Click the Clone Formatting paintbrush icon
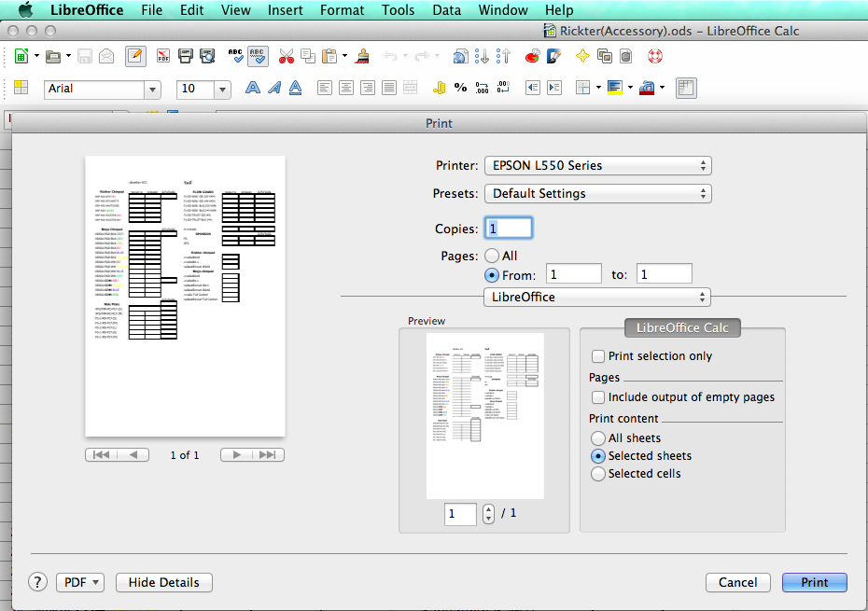Screen dimensions: 868x611 [362, 56]
